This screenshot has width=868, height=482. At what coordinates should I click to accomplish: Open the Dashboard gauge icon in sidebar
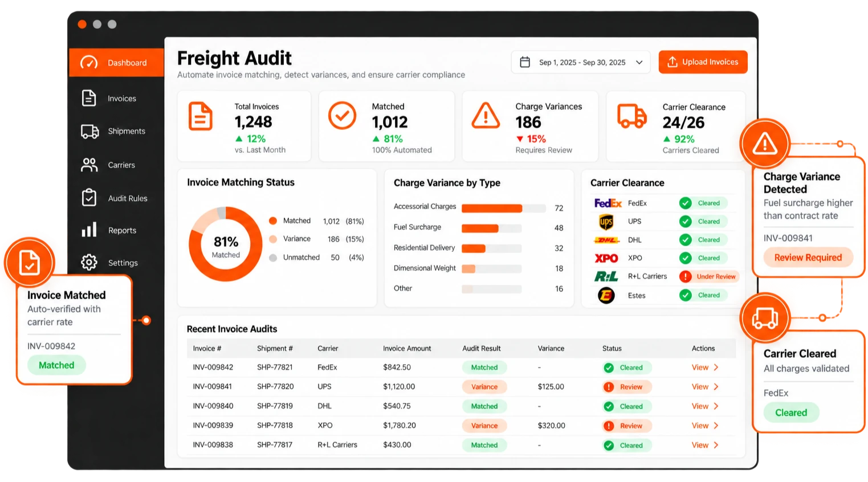coord(89,63)
